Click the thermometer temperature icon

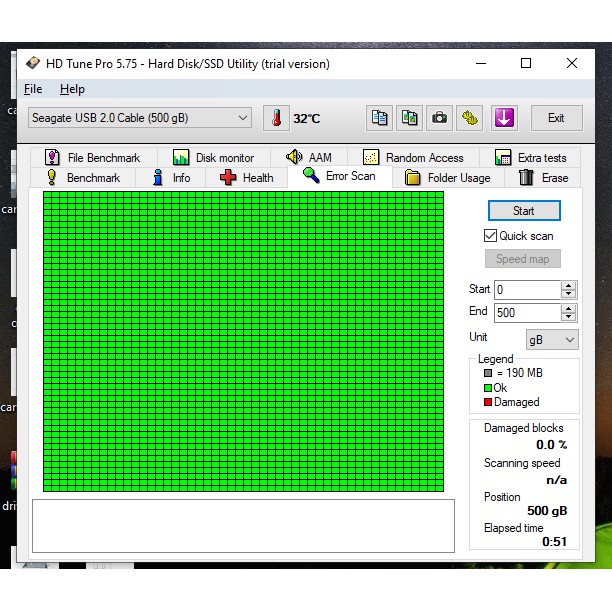coord(275,118)
